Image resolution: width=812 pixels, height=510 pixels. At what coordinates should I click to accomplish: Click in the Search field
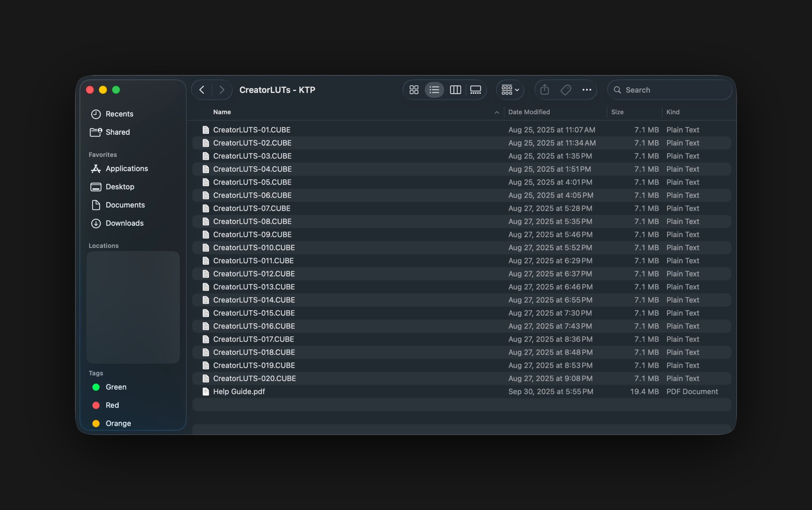tap(671, 90)
